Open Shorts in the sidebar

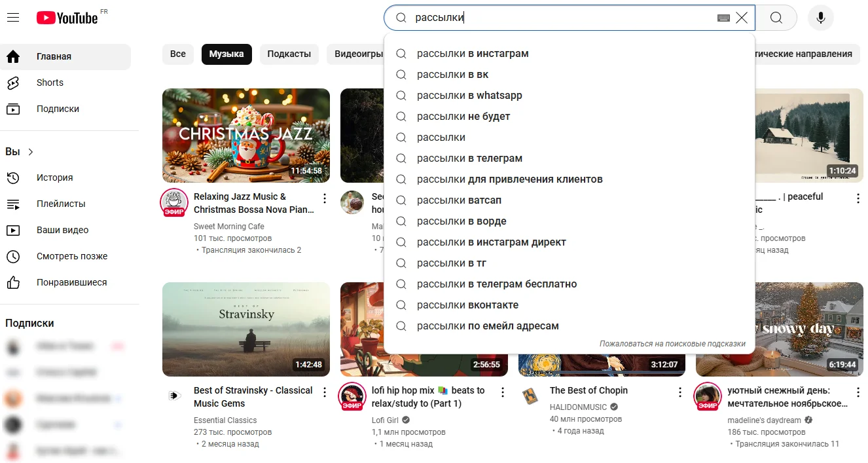point(50,83)
